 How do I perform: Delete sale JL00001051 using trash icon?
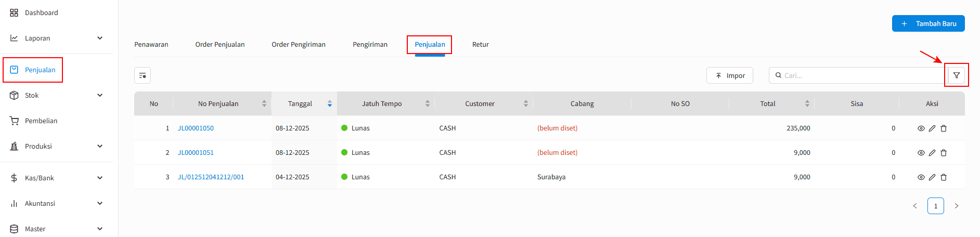944,153
